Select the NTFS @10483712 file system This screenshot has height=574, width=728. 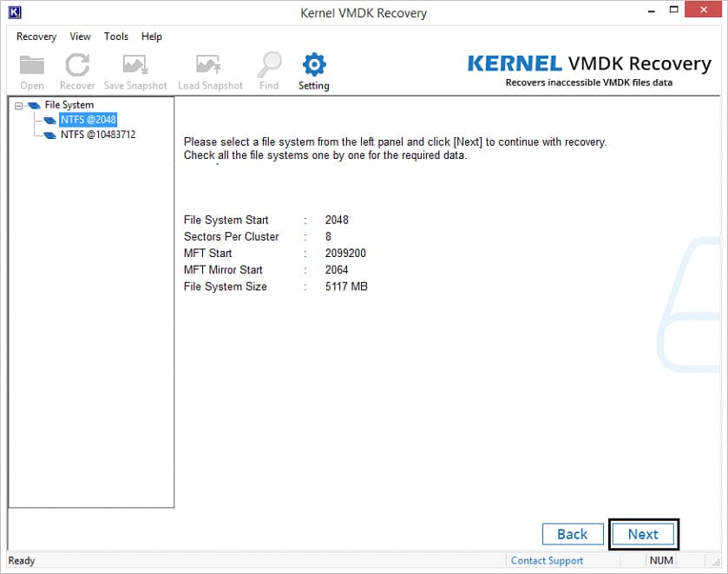(x=98, y=135)
